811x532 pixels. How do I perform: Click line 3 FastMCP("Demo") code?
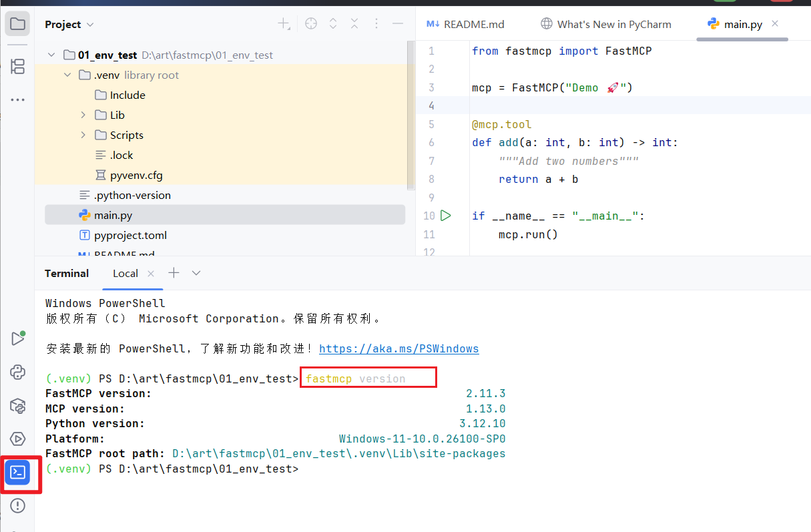pos(552,87)
